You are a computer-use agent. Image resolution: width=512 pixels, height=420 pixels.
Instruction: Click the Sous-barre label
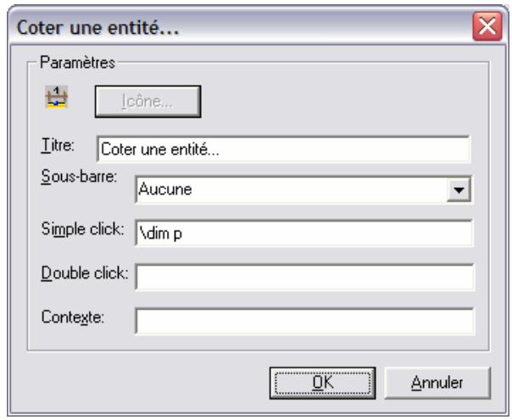point(79,177)
